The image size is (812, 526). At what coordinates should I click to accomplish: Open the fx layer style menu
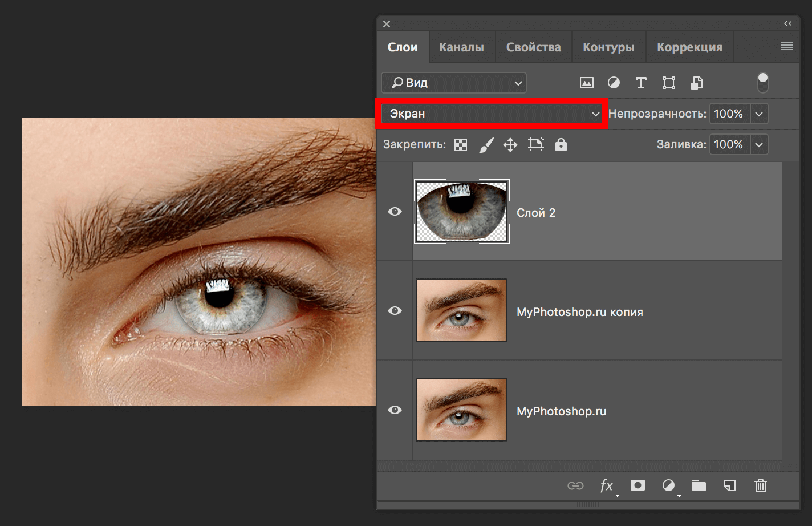click(607, 485)
